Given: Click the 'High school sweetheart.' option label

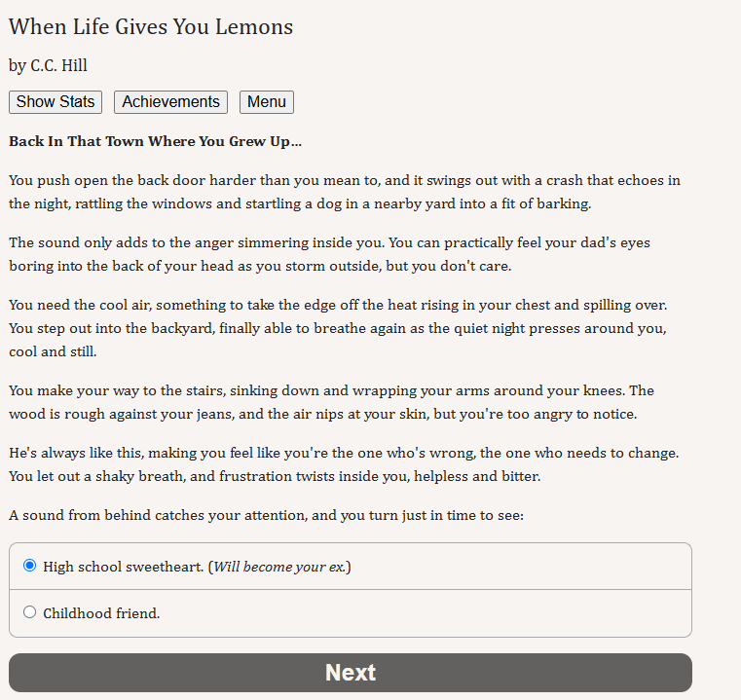Looking at the screenshot, I should pyautogui.click(x=124, y=567).
